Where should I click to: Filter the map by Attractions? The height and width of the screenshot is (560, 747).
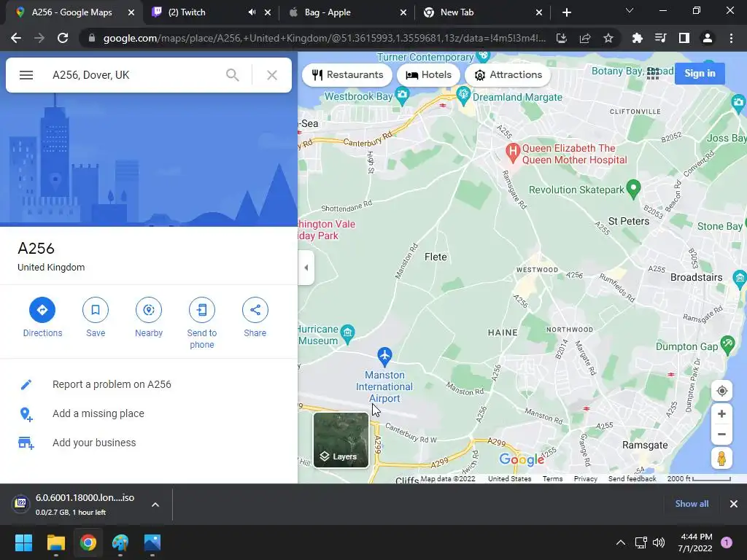[508, 75]
